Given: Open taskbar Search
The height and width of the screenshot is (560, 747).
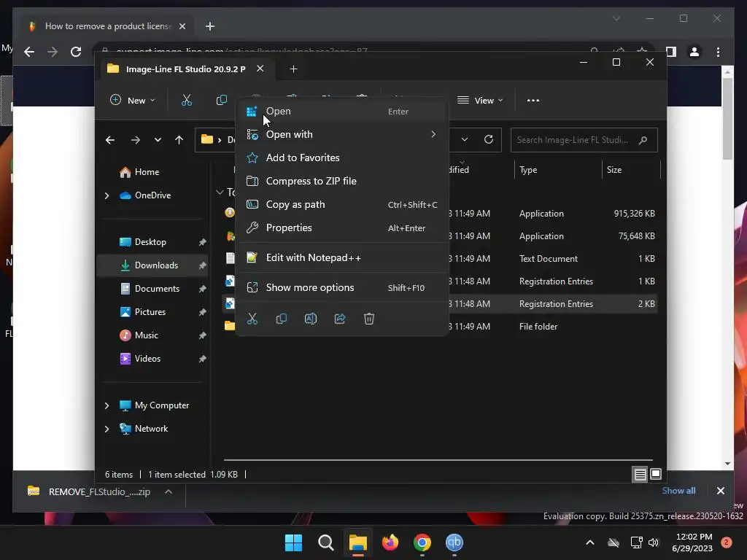Looking at the screenshot, I should pyautogui.click(x=326, y=542).
